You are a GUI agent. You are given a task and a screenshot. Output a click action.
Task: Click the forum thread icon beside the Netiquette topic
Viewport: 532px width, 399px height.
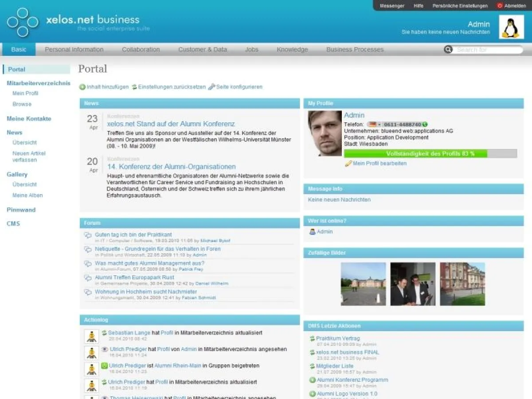pyautogui.click(x=87, y=249)
